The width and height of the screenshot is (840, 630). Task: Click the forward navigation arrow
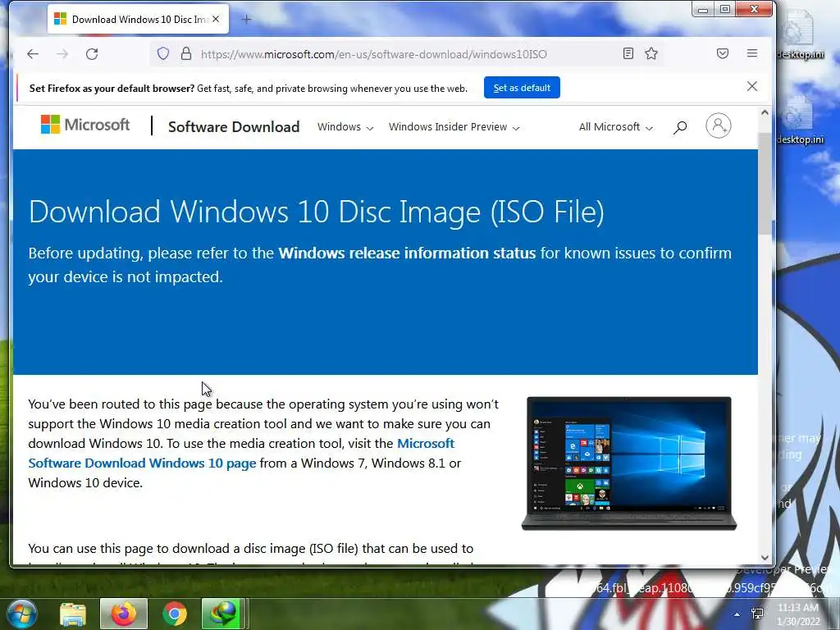(x=62, y=53)
